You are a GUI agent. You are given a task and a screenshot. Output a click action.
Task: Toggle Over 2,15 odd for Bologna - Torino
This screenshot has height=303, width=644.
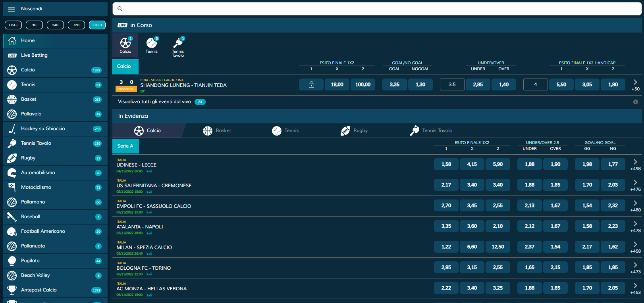pos(555,267)
